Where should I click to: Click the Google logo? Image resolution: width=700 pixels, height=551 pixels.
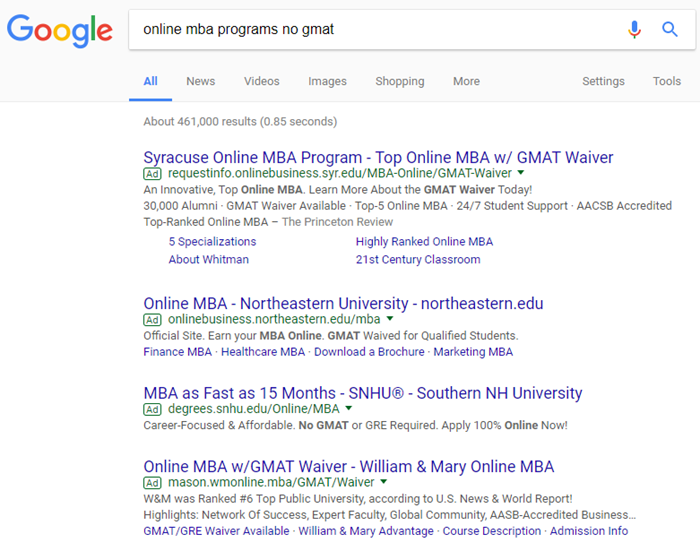59,30
